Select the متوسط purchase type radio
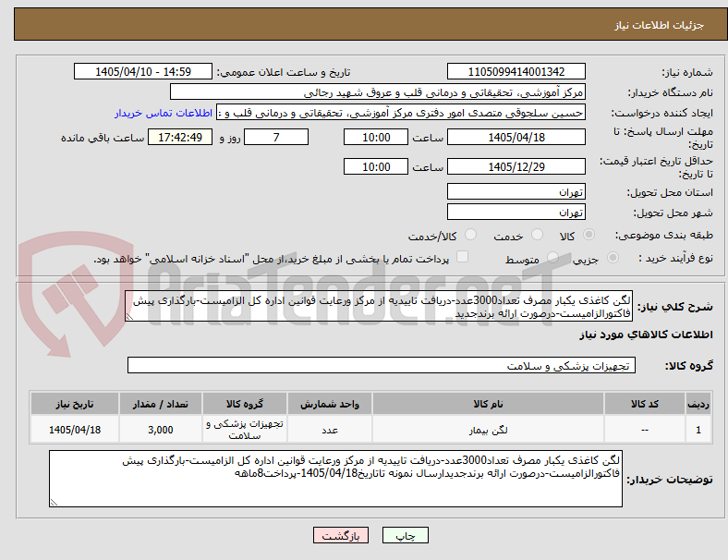This screenshot has width=728, height=560. (x=553, y=258)
